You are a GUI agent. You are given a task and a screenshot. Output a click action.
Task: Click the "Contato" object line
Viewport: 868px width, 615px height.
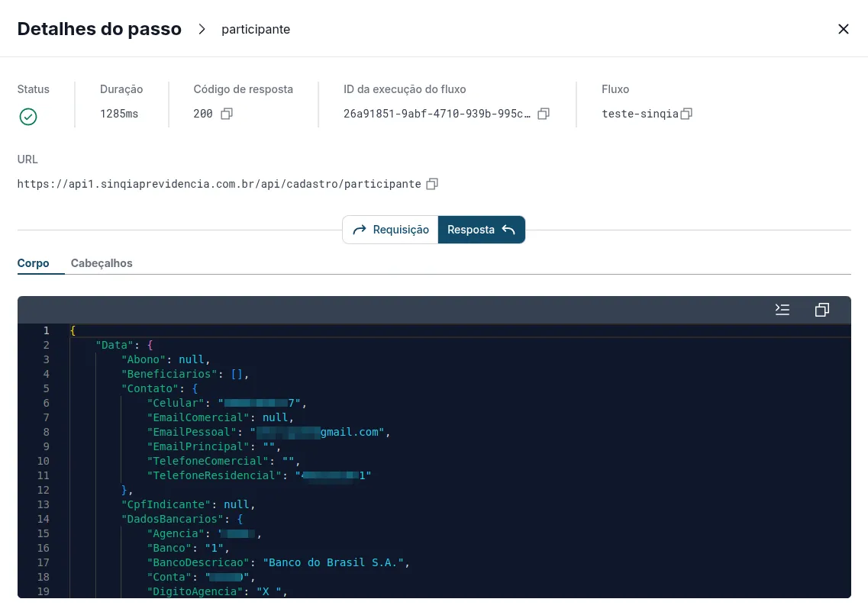(x=160, y=388)
